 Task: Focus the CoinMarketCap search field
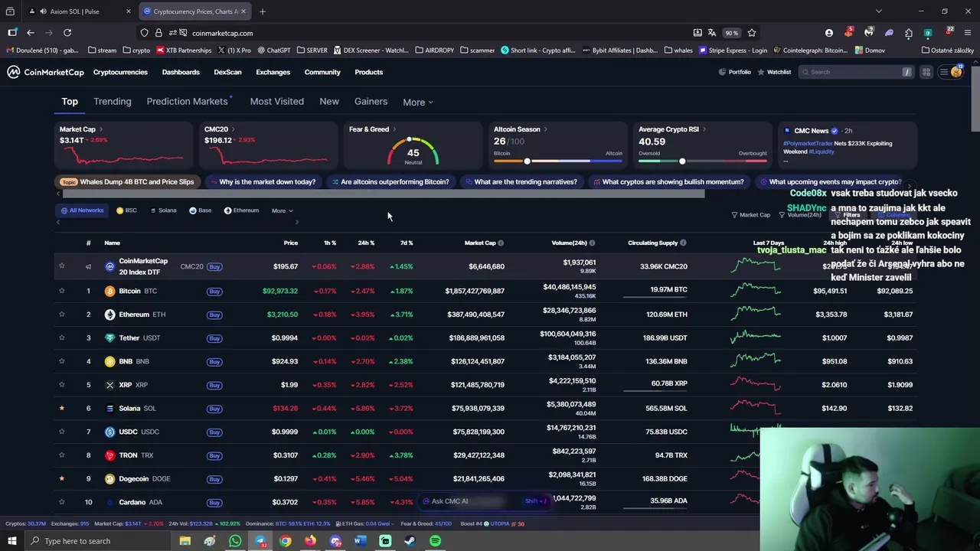[x=855, y=72]
